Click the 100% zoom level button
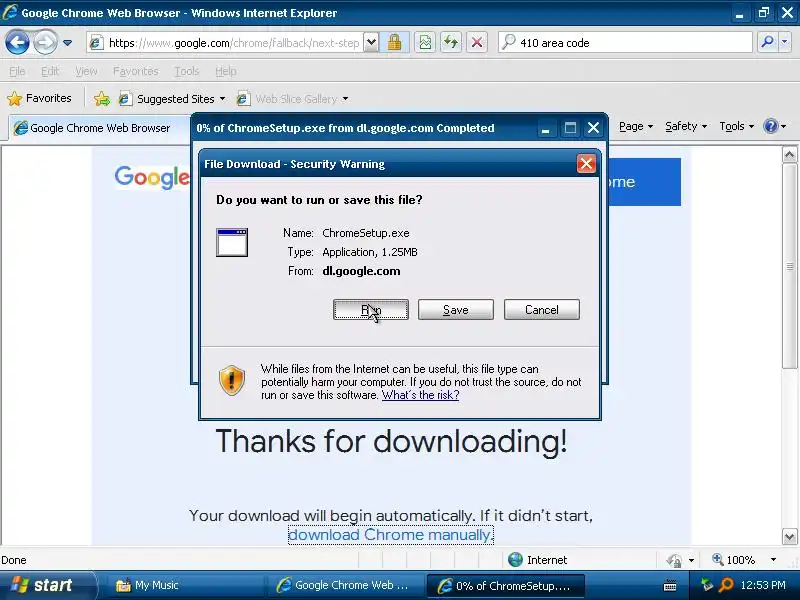The height and width of the screenshot is (600, 800). coord(734,560)
